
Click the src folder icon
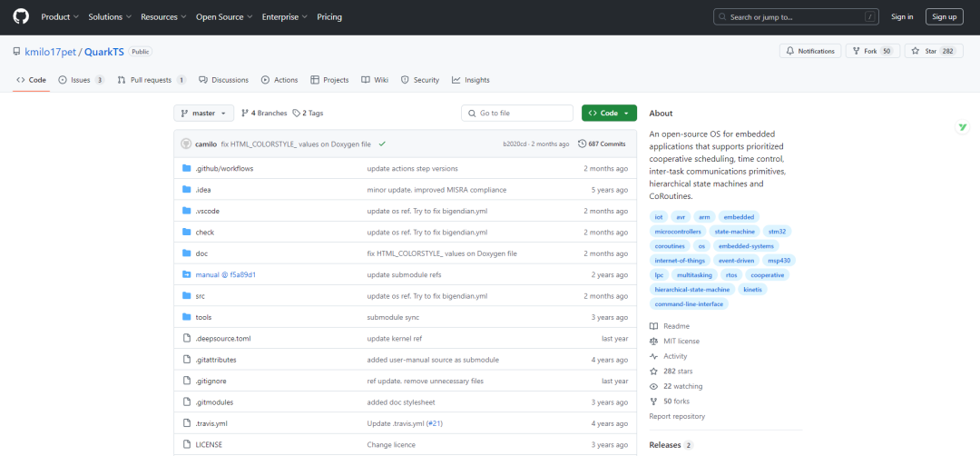point(186,296)
